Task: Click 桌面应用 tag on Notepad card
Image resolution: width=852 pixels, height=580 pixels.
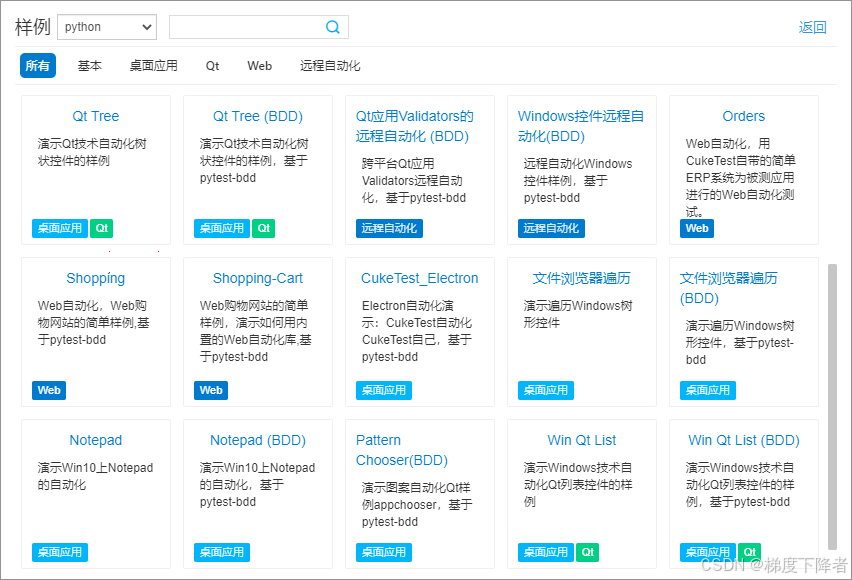Action: coord(60,552)
